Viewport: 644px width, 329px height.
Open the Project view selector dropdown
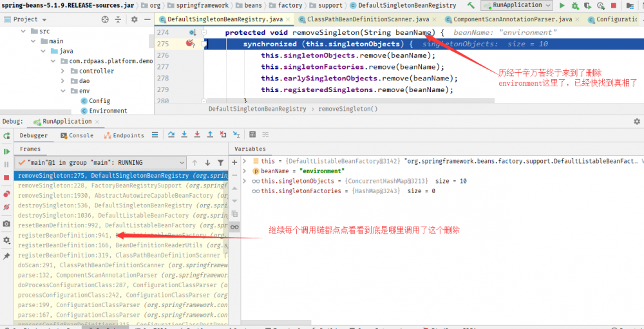pos(26,19)
